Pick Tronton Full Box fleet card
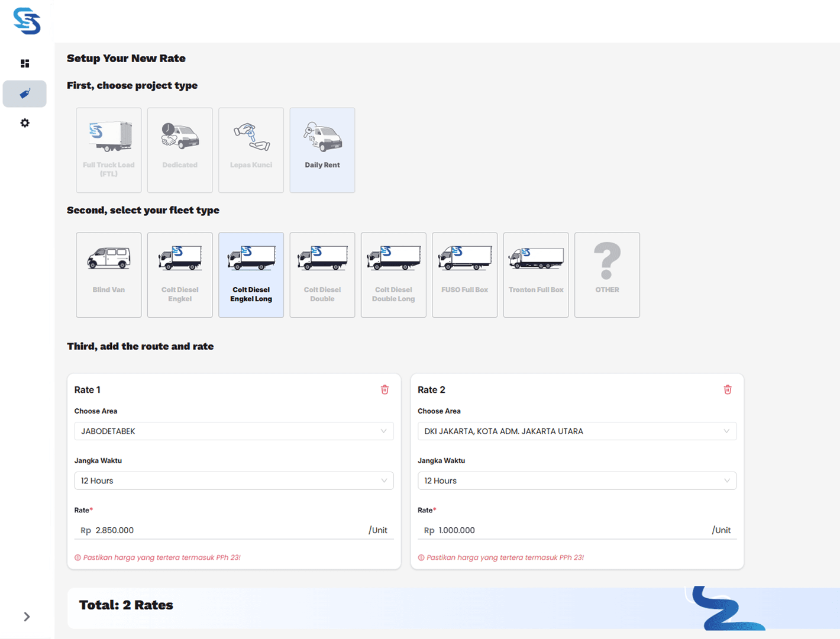The height and width of the screenshot is (639, 840). pos(536,275)
